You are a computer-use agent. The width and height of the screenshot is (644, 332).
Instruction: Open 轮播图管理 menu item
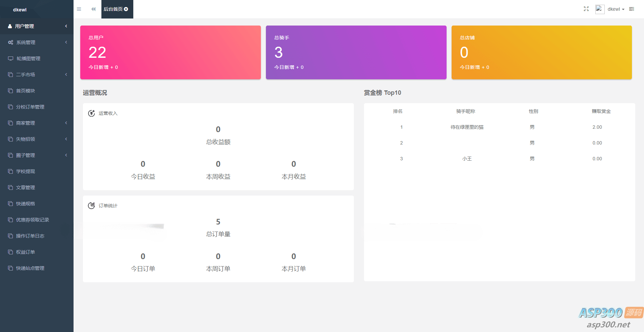tap(37, 58)
